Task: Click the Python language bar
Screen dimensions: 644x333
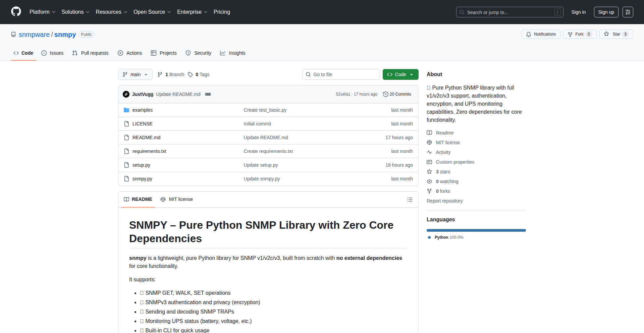Action: pos(476,230)
